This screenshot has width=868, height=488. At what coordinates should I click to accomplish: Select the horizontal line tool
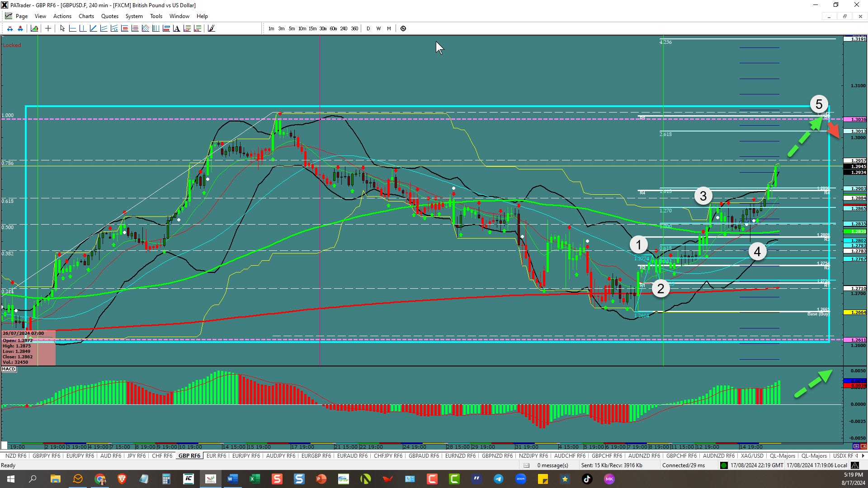(72, 28)
